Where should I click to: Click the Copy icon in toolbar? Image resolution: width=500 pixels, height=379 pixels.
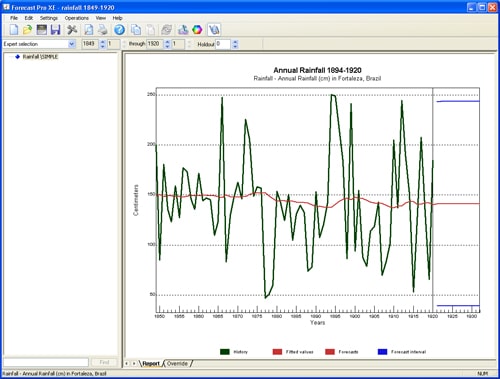click(136, 30)
